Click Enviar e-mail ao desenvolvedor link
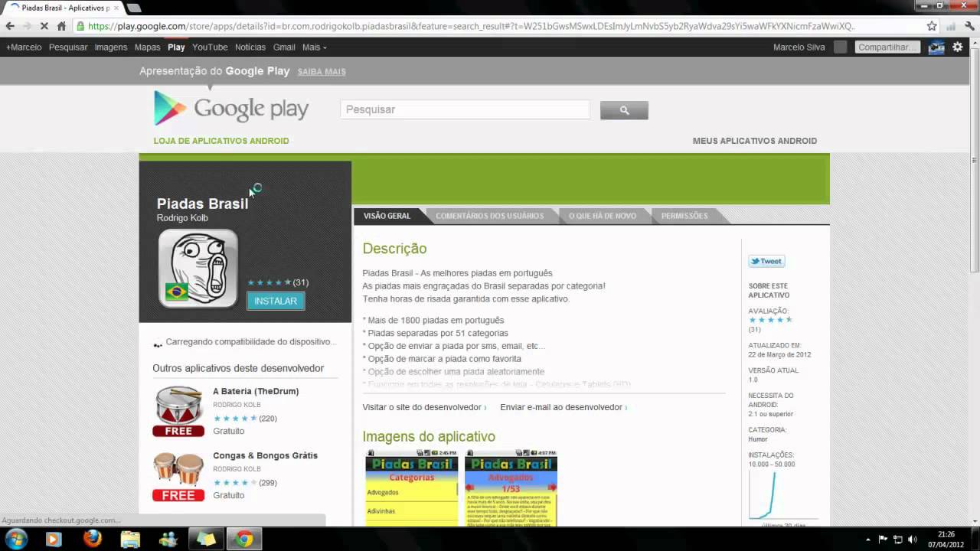Screen dimensions: 980x551 pos(561,407)
